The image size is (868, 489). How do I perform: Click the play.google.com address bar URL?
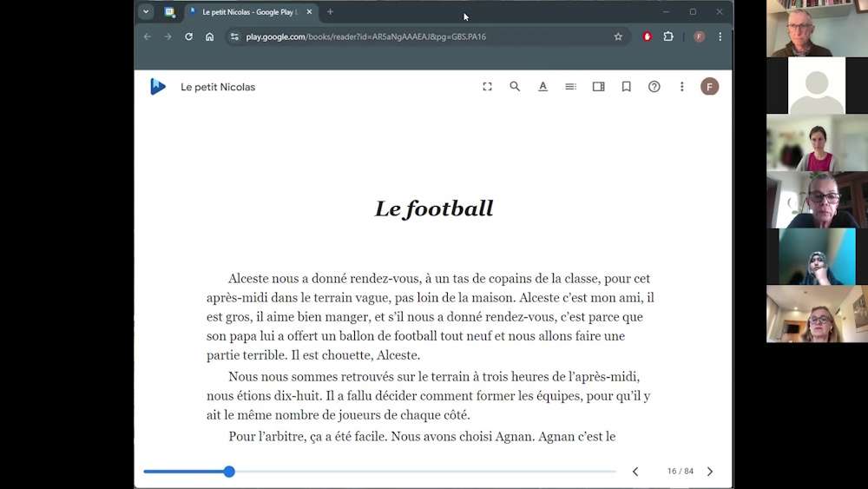[x=366, y=36]
